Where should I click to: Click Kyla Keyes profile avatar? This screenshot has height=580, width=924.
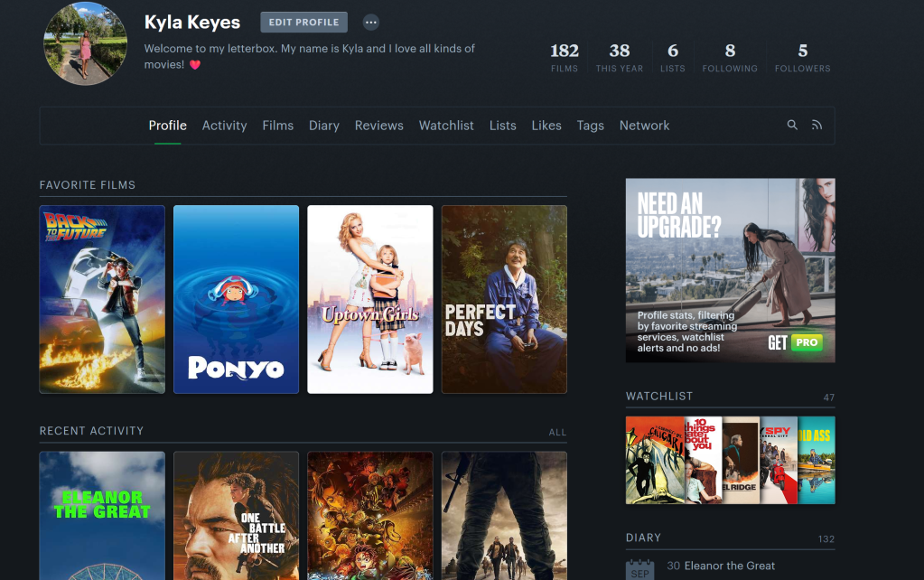tap(86, 43)
